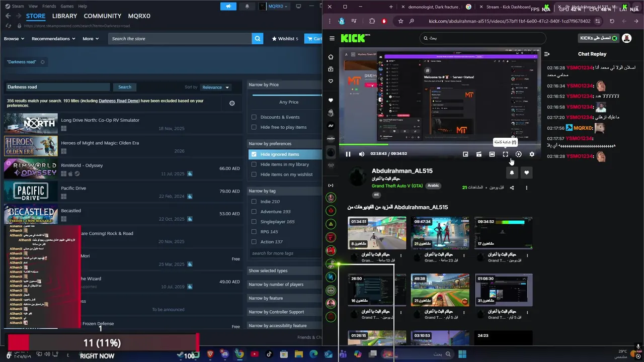644x362 pixels.
Task: Collapse the Chat Replay panel
Action: [x=547, y=54]
